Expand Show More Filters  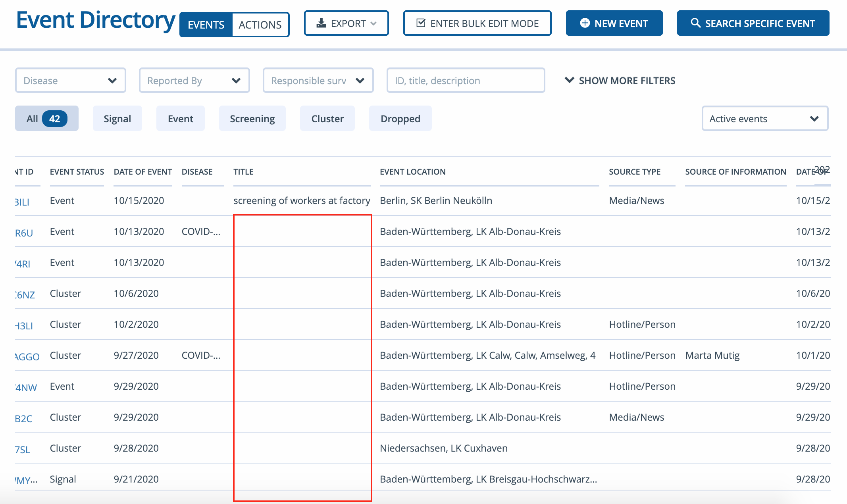(x=620, y=81)
